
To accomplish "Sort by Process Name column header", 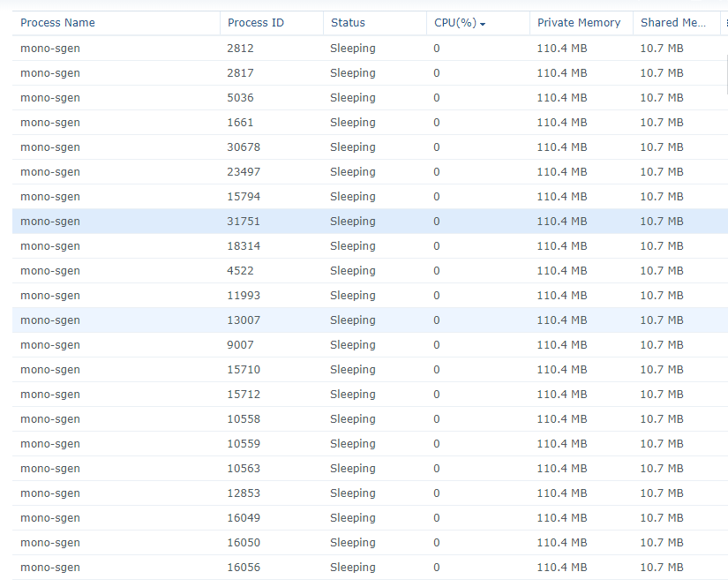I will pyautogui.click(x=57, y=23).
